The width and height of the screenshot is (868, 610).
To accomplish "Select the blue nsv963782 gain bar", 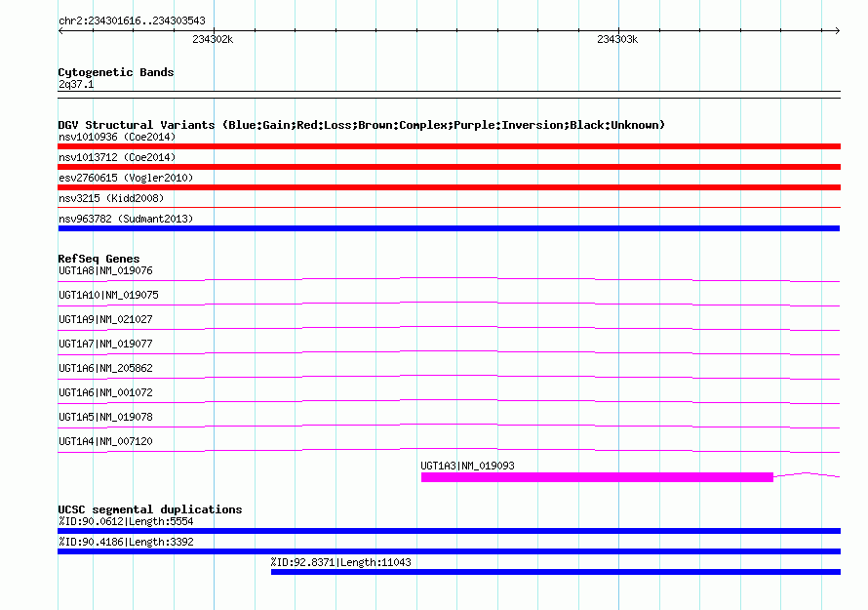I will [x=449, y=228].
